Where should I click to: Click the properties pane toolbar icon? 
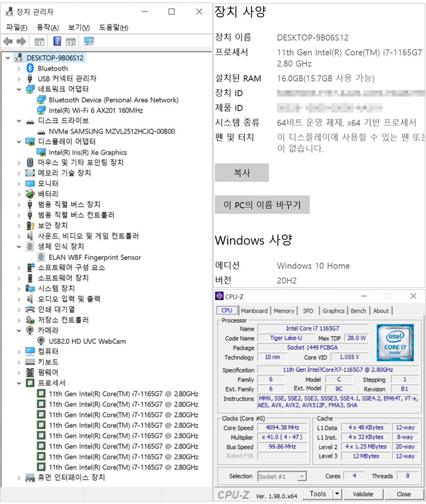(x=71, y=41)
